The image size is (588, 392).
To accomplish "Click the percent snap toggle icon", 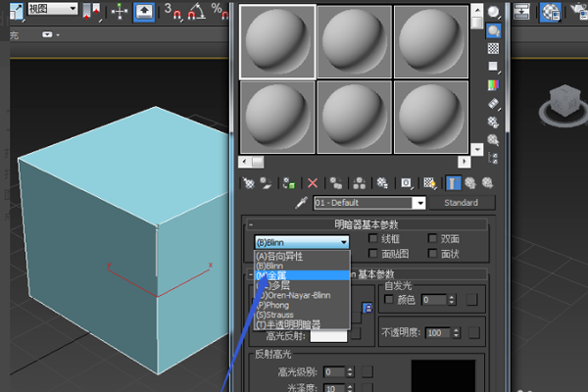I will coord(219,11).
